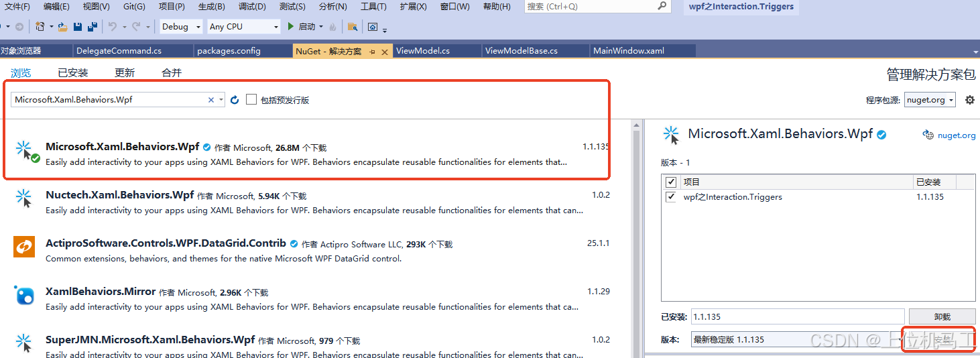Select the Nuctech.Xaml.Behaviors.Wpf package title
The width and height of the screenshot is (980, 358).
click(119, 195)
